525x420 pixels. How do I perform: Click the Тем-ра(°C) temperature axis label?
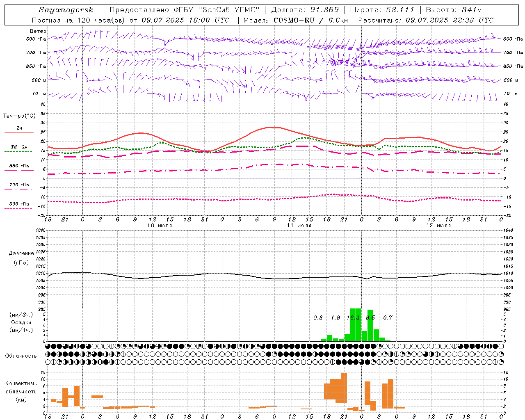click(19, 116)
